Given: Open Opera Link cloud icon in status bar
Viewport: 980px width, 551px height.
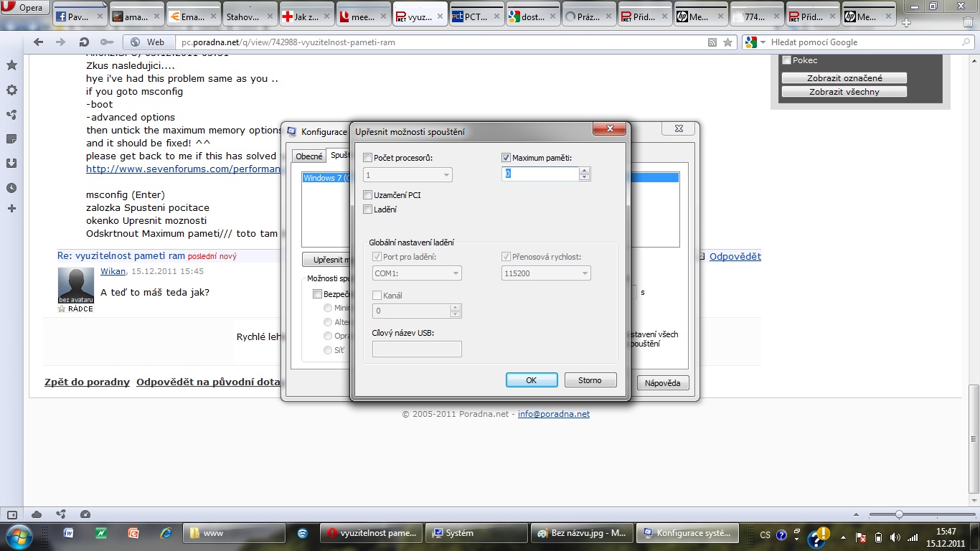Looking at the screenshot, I should click(37, 514).
